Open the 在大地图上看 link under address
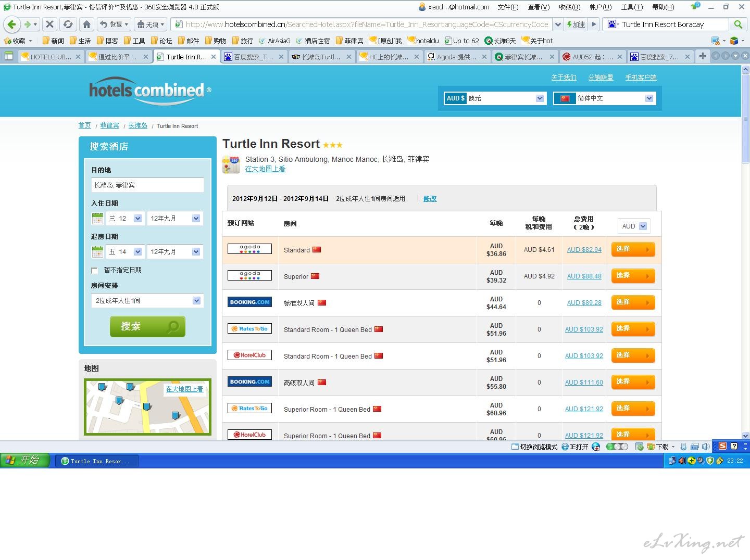 pos(265,169)
